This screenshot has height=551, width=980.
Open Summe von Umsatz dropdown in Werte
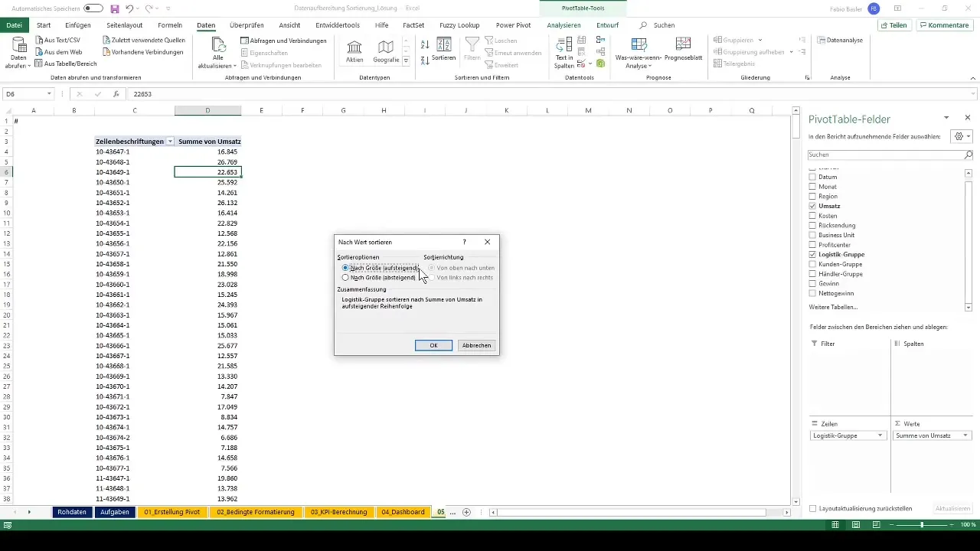click(x=965, y=435)
